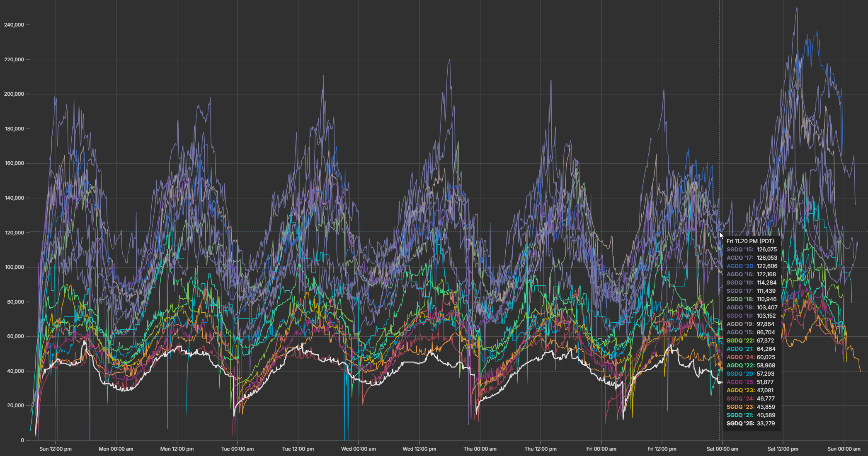Click the AGDQ '18 entry with 103,407
This screenshot has height=456, width=868.
(752, 307)
